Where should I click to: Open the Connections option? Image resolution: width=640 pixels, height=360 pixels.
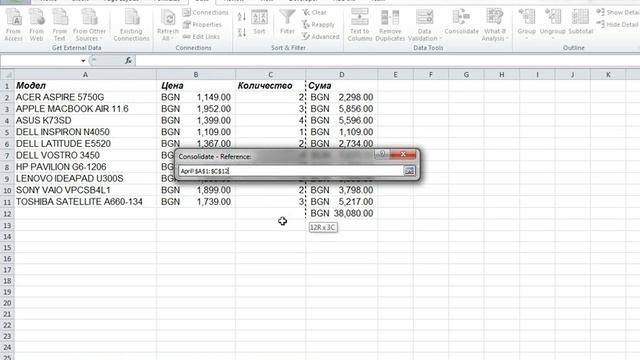tap(205, 13)
